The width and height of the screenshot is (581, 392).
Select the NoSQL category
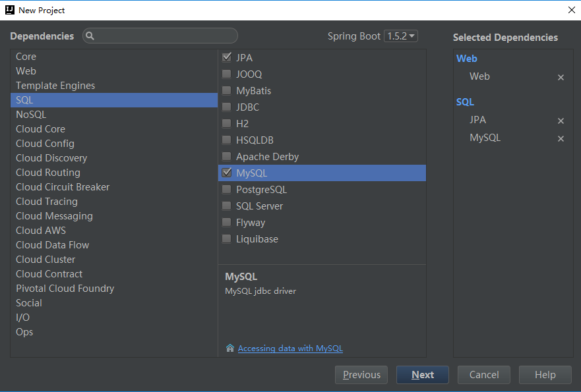31,115
